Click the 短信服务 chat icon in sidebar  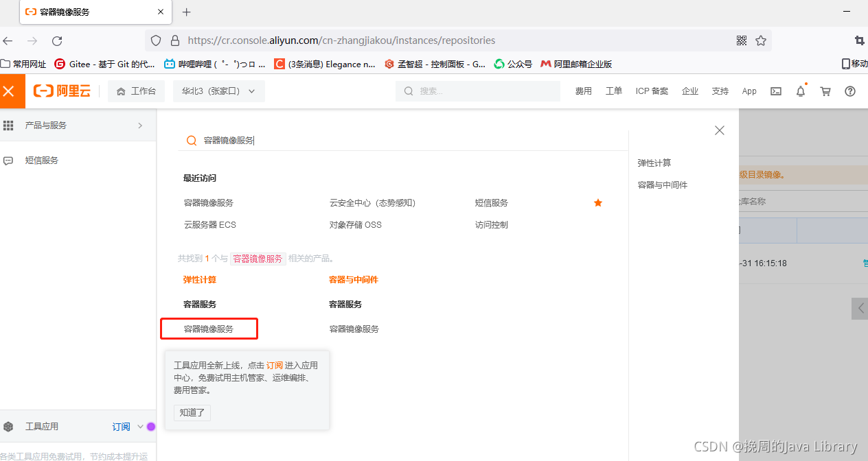[8, 160]
